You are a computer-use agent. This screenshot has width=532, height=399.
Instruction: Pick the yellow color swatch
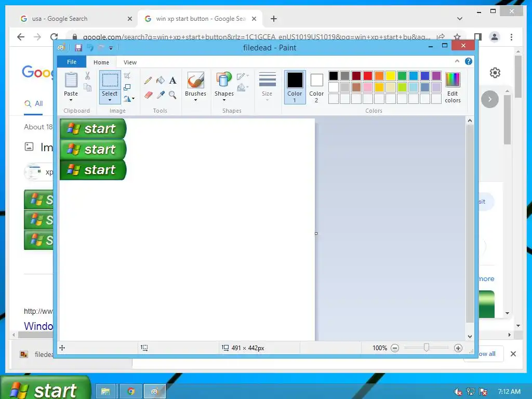click(390, 76)
